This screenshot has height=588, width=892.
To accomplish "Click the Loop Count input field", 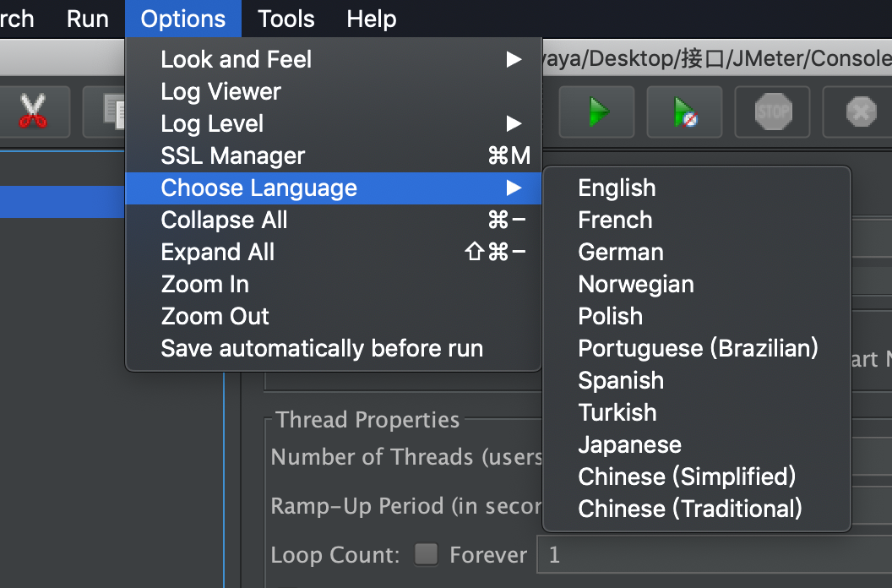I will click(715, 554).
